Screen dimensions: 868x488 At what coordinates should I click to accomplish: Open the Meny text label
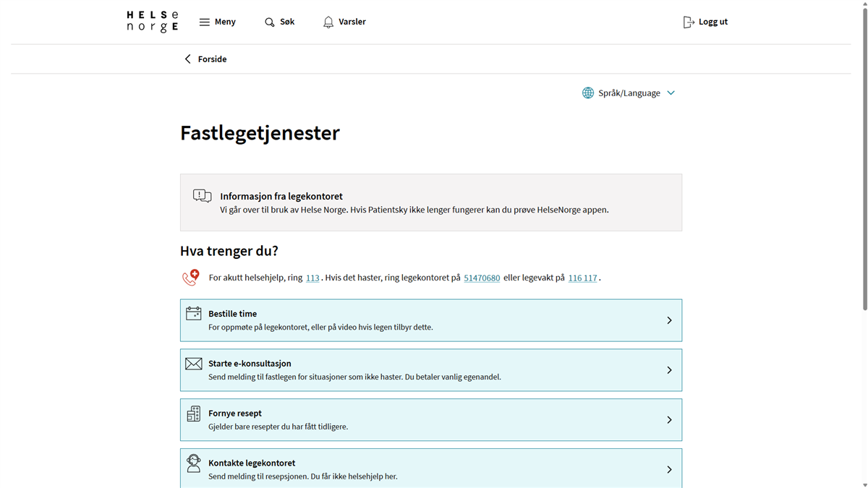pos(225,22)
